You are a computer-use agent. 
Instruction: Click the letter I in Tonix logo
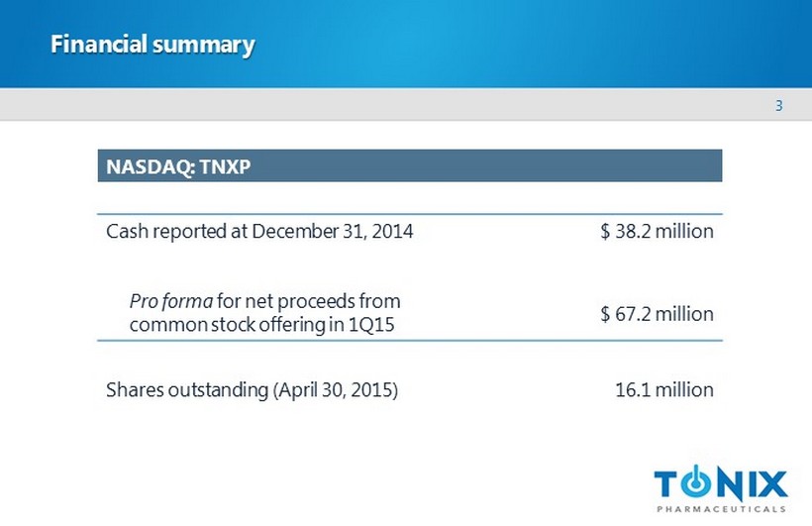[751, 484]
